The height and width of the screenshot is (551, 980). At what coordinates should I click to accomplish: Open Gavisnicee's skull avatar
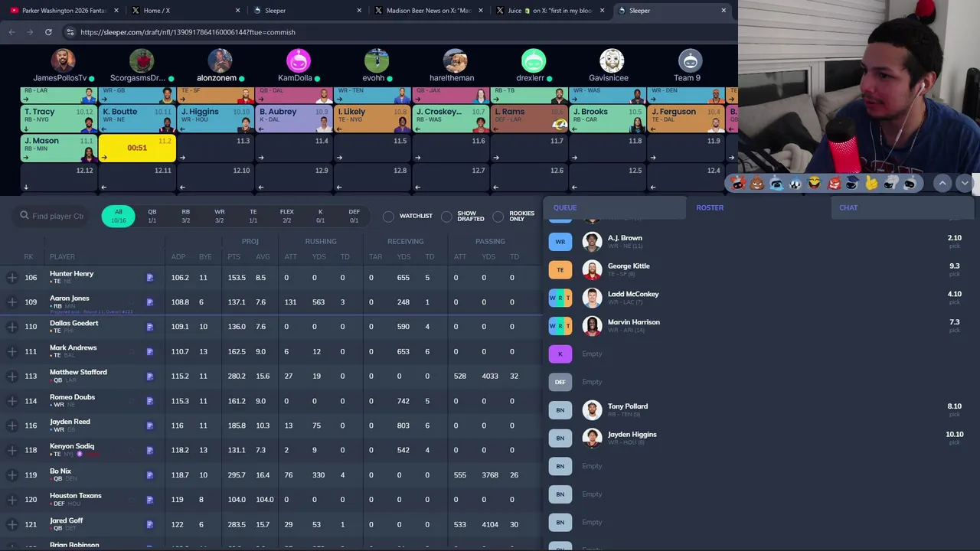tap(611, 60)
